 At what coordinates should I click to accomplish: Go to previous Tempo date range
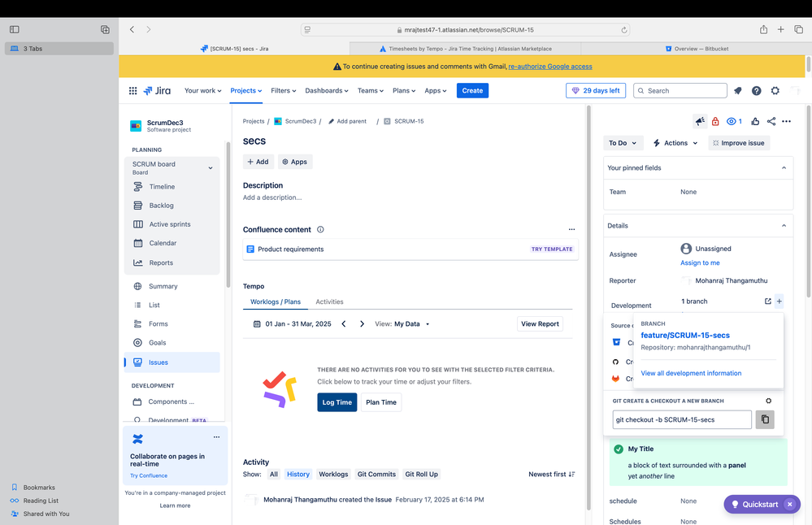point(344,323)
